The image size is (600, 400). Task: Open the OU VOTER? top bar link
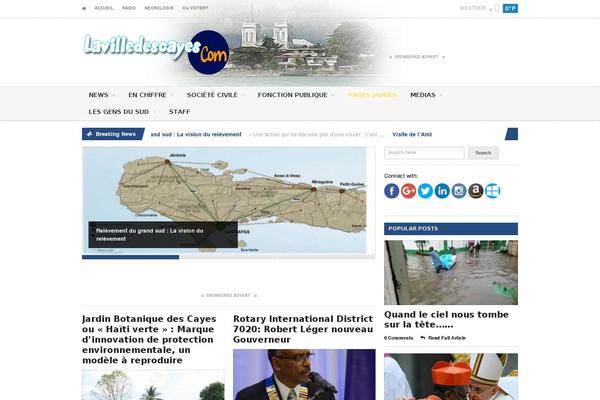click(195, 8)
